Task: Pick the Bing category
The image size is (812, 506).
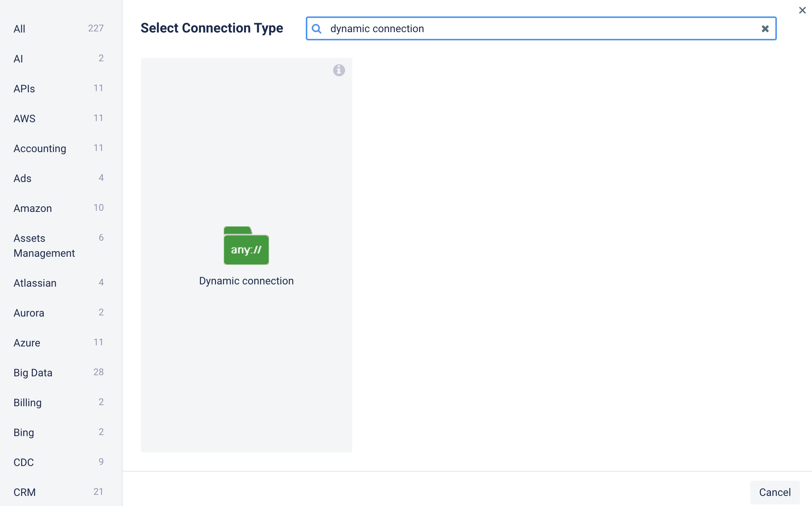Action: pyautogui.click(x=59, y=432)
